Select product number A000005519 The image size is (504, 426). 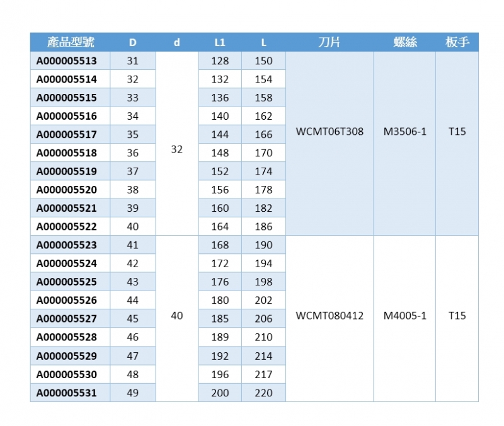pyautogui.click(x=67, y=171)
